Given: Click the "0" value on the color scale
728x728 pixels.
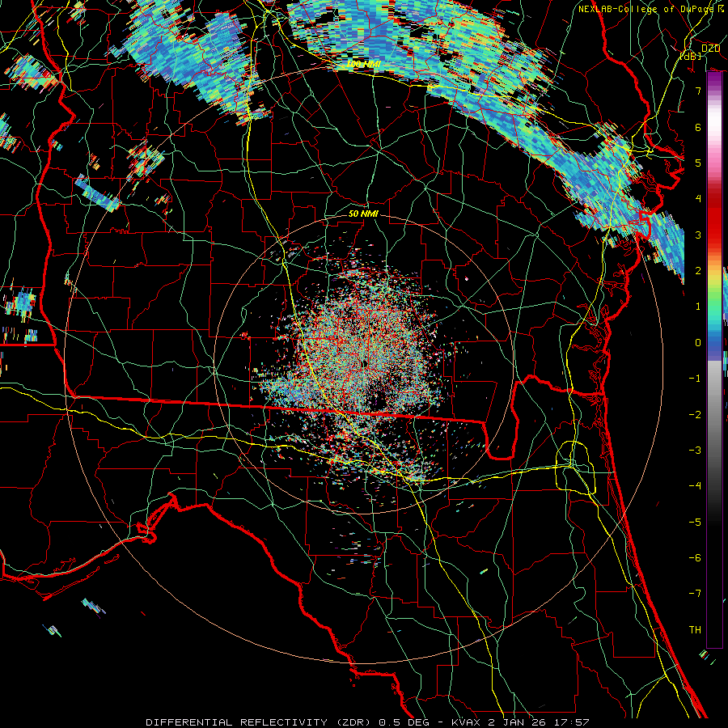Looking at the screenshot, I should (698, 343).
